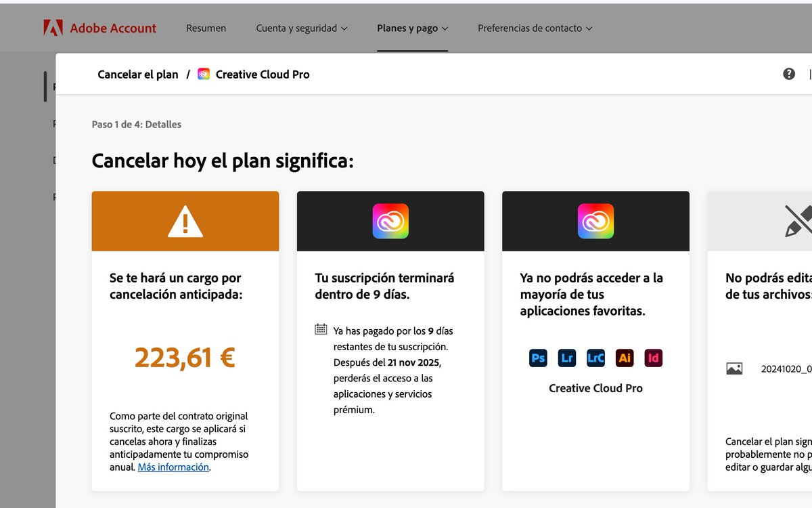Expand the Cuenta y seguridad dropdown
This screenshot has width=812, height=508.
click(302, 28)
